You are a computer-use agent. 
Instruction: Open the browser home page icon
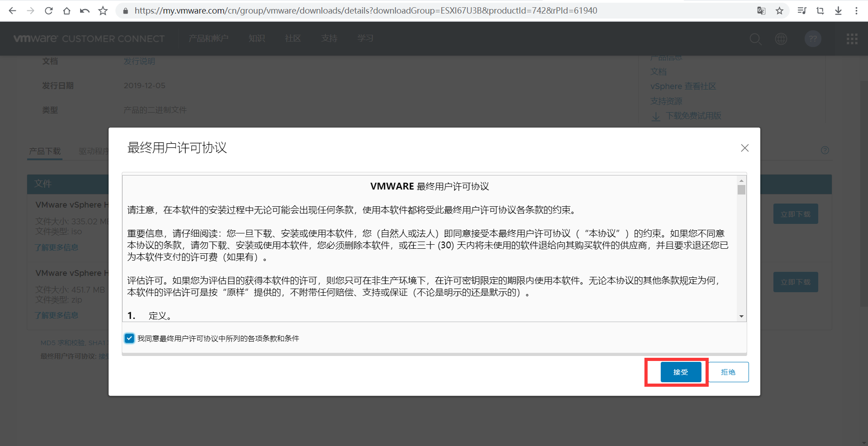click(x=67, y=10)
